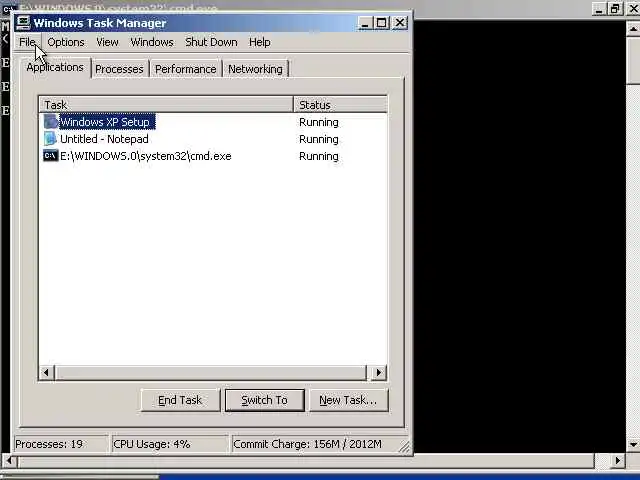Open the View menu
The image size is (640, 480).
tap(107, 42)
